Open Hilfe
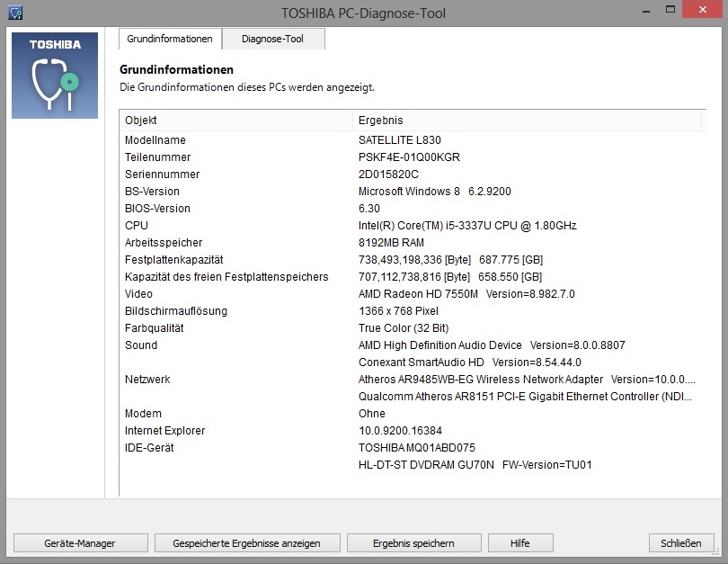This screenshot has width=728, height=564. (x=519, y=543)
